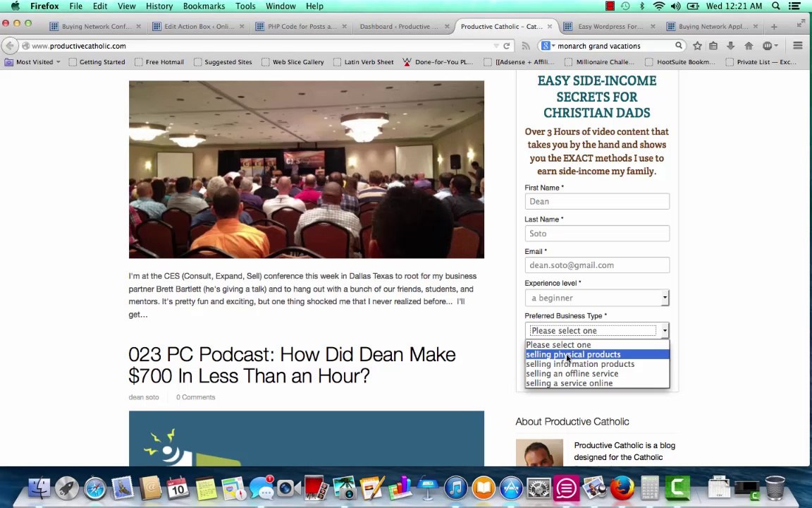Open the History menu
Viewport: 812px width, 508px height.
[159, 6]
